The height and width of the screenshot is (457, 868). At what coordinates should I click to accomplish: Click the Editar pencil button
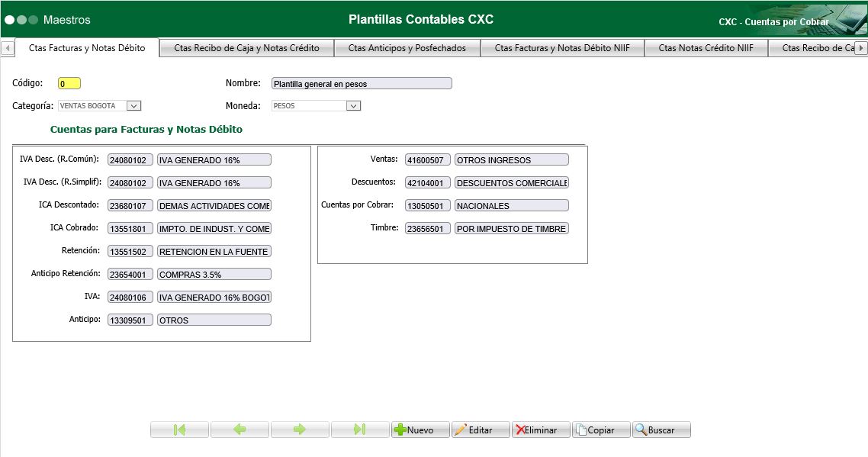480,430
